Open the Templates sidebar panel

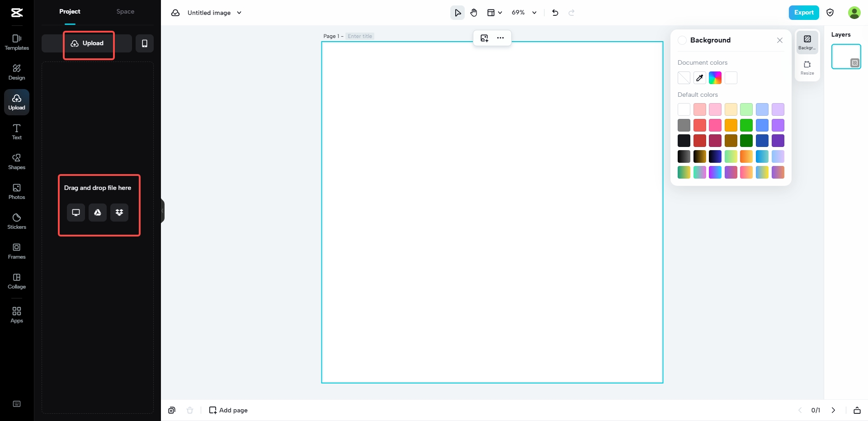[x=17, y=43]
